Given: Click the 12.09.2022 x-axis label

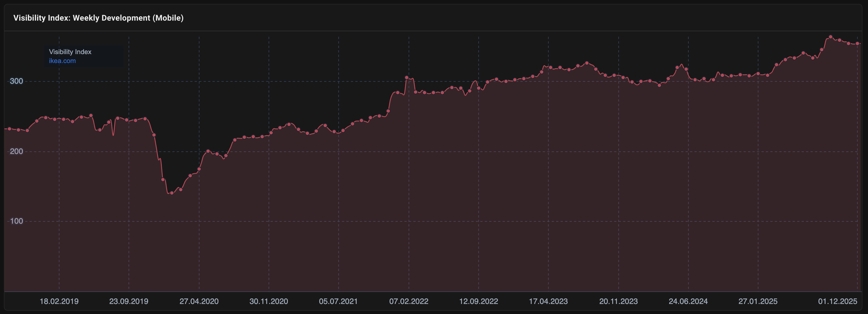Looking at the screenshot, I should (478, 301).
